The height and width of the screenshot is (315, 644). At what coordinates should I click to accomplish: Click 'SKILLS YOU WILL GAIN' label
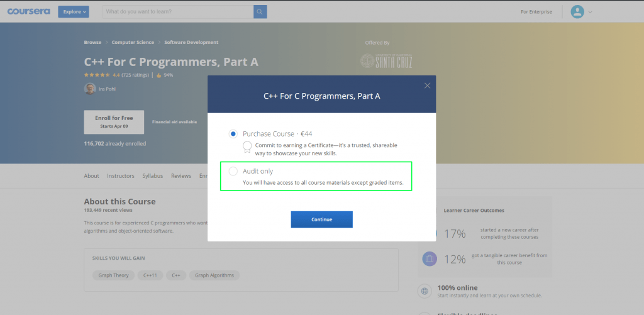click(x=118, y=258)
